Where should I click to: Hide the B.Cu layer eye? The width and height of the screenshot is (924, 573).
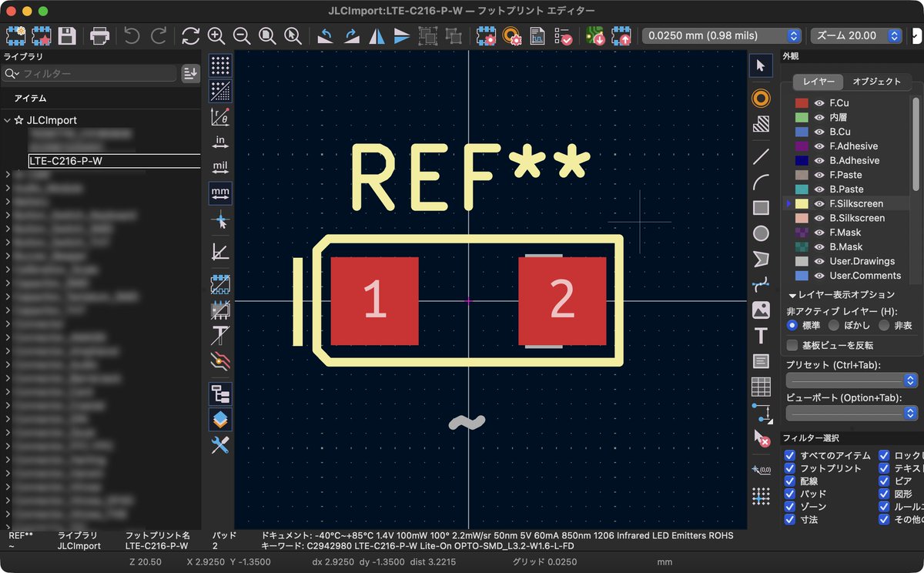(819, 132)
